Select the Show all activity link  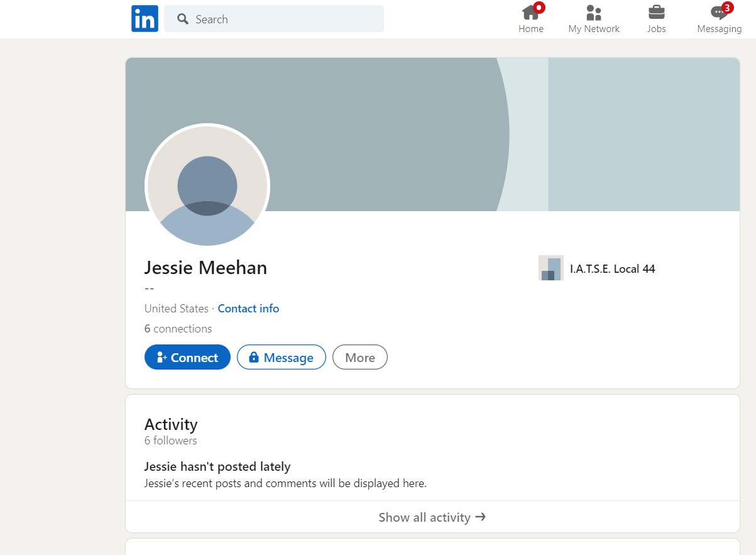point(424,517)
